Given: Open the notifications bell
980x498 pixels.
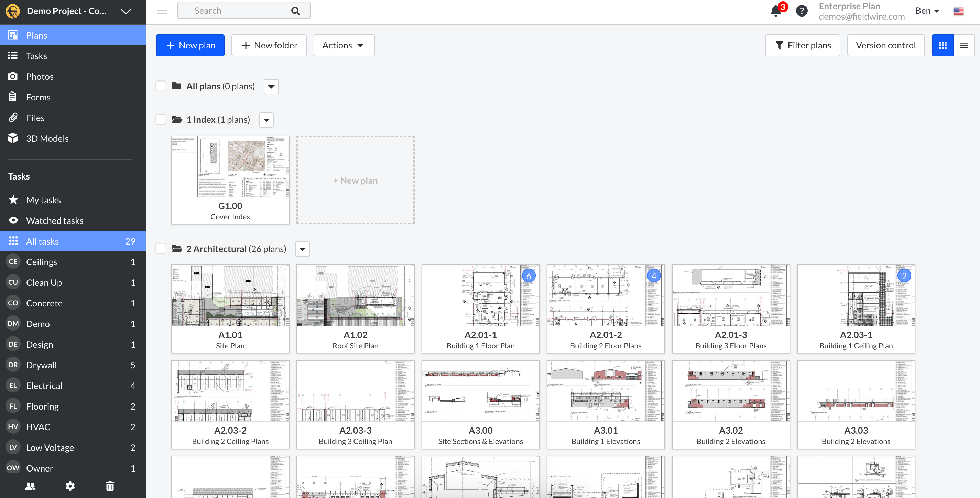Looking at the screenshot, I should [775, 10].
